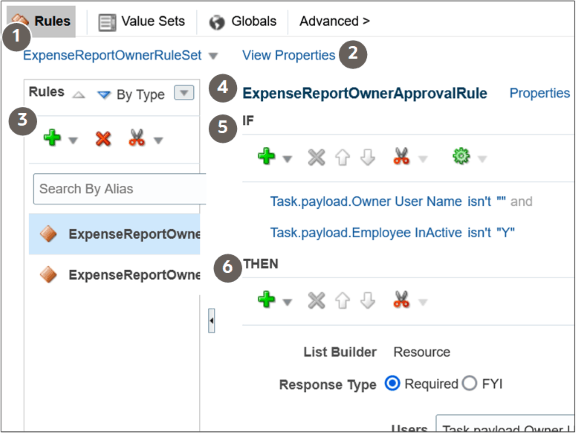Screen dimensions: 576x433
Task: Switch to the Value Sets tab
Action: point(142,21)
